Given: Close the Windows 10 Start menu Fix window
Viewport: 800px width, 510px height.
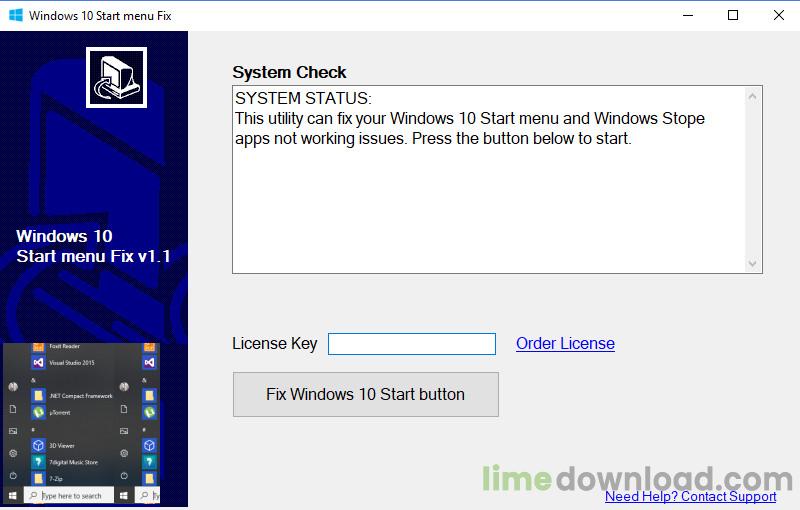Looking at the screenshot, I should pos(779,15).
